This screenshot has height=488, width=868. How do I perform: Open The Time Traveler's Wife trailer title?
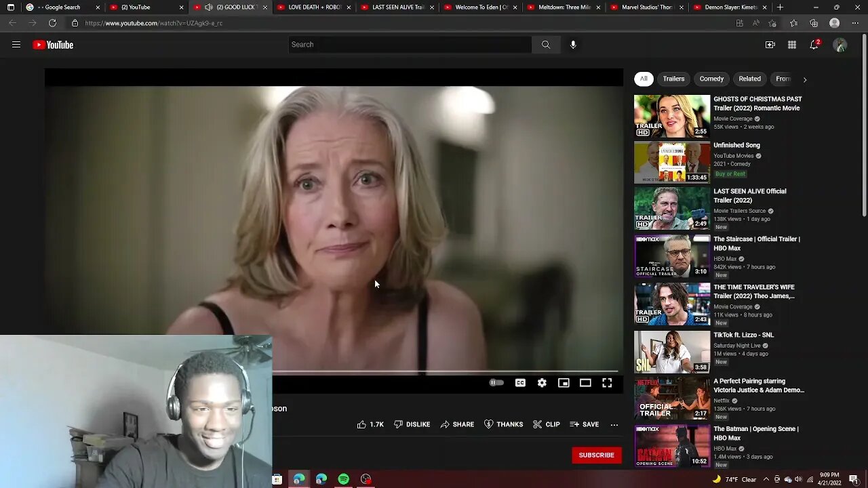(x=754, y=291)
